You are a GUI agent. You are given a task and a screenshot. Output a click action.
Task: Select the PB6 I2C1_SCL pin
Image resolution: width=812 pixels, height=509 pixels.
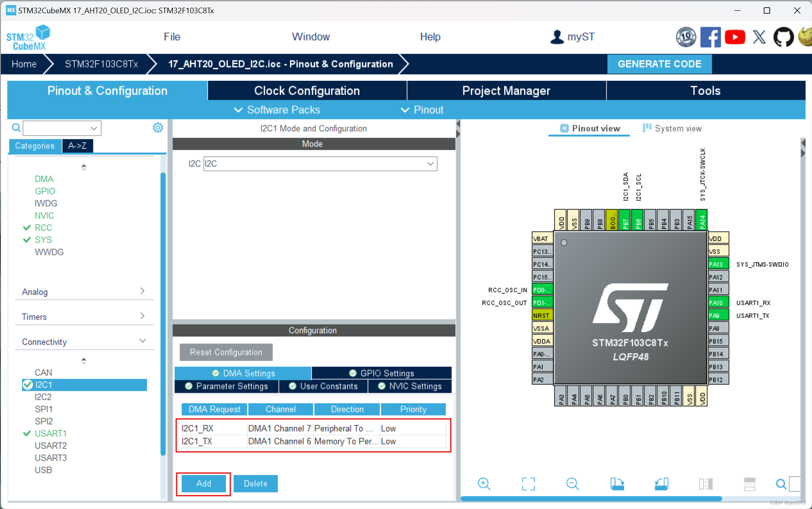tap(637, 220)
